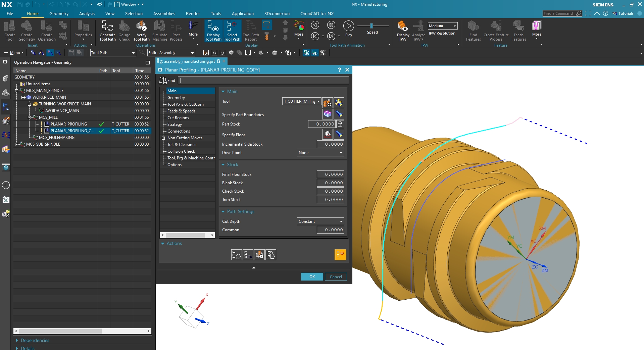Toggle Part Stock lock
Image resolution: width=644 pixels, height=350 pixels.
(x=340, y=124)
